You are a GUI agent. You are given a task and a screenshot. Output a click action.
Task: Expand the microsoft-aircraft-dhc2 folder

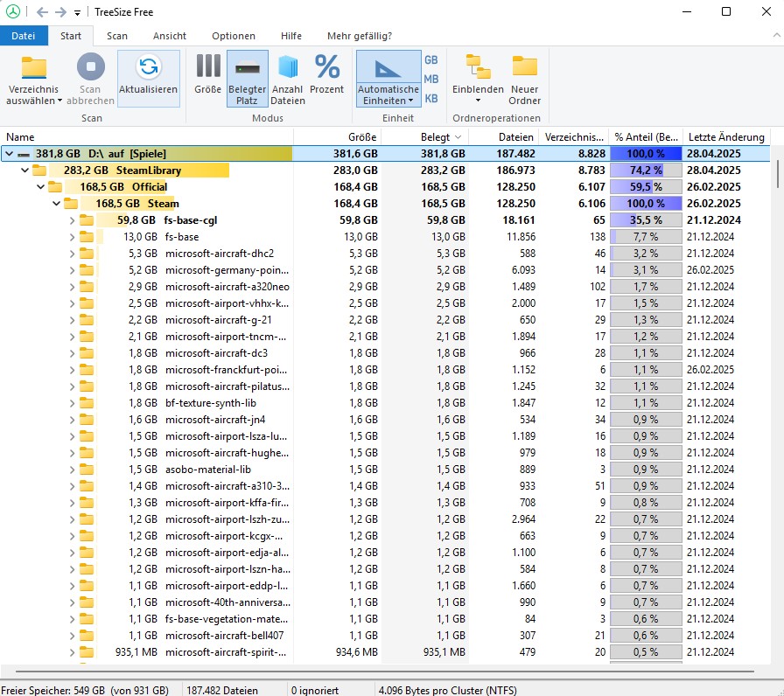coord(73,254)
